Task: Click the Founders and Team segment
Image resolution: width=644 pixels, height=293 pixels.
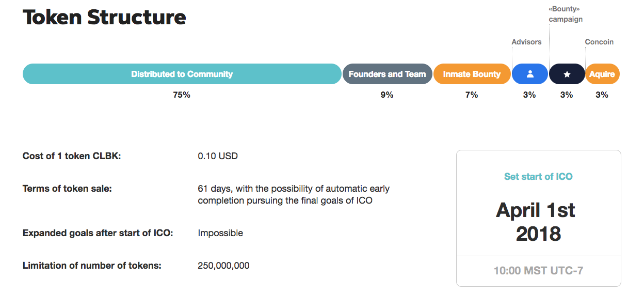Action: click(387, 74)
